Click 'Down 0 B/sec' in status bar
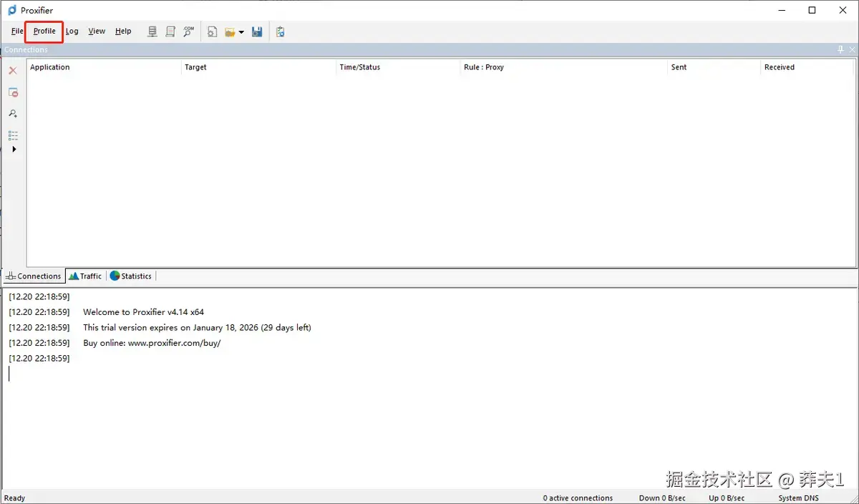 (662, 498)
